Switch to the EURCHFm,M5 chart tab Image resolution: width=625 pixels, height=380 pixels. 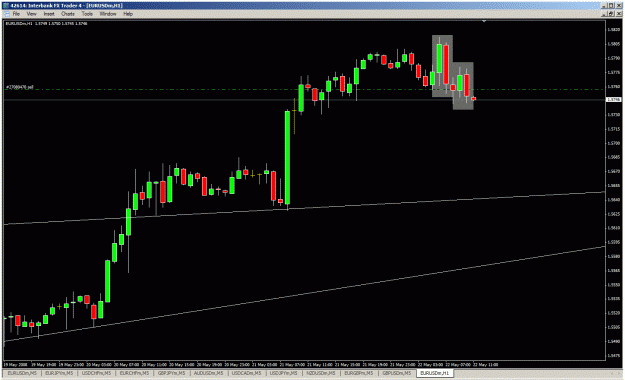tap(134, 373)
